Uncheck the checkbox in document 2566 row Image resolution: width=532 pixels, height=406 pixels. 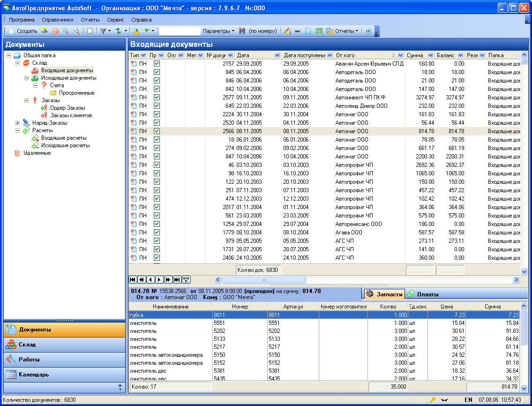coord(157,131)
